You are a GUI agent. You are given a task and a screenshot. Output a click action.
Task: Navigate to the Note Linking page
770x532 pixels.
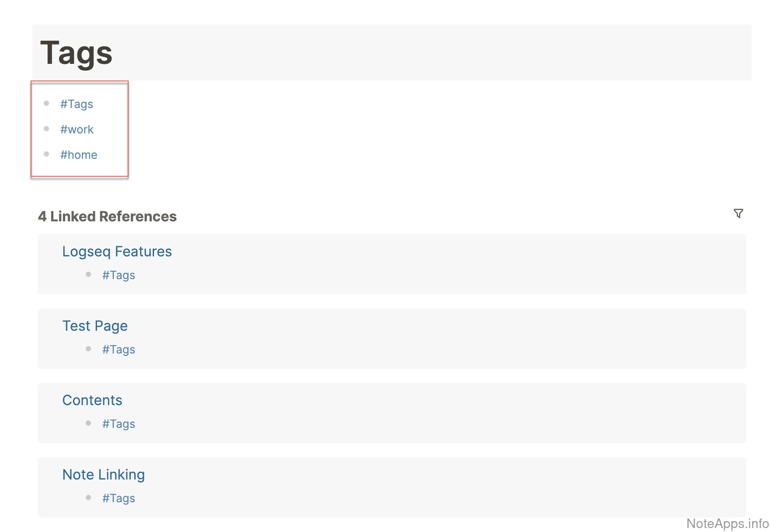coord(104,475)
